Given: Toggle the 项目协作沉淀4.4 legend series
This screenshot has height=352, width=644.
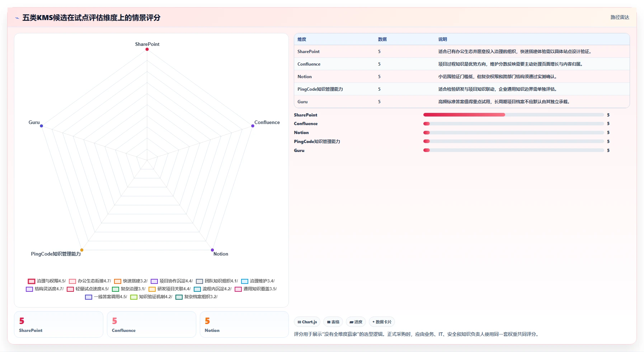Looking at the screenshot, I should (x=172, y=281).
